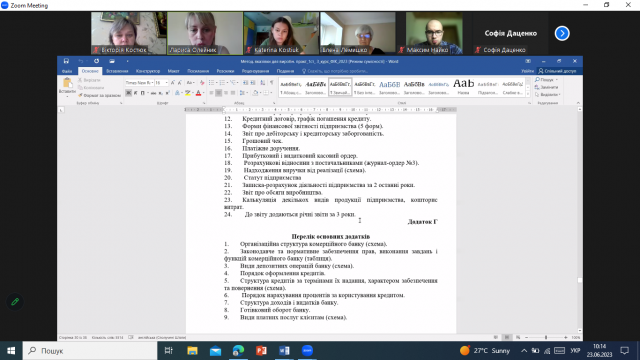Open the font name dropdown (Times New Roman)
The width and height of the screenshot is (640, 360).
[x=152, y=83]
